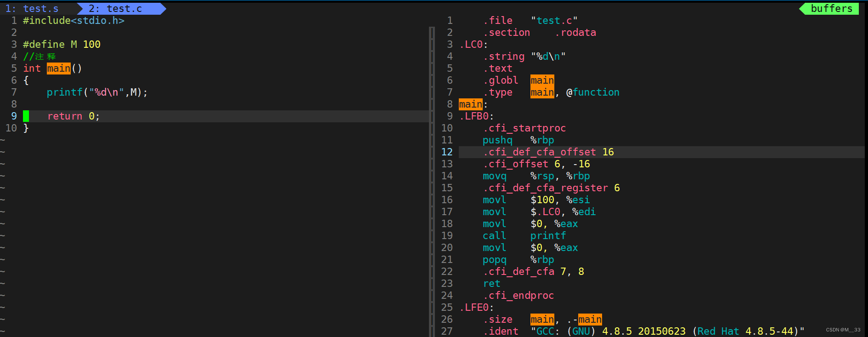Click the .cfi_endproc directive
The width and height of the screenshot is (868, 337).
tap(518, 296)
